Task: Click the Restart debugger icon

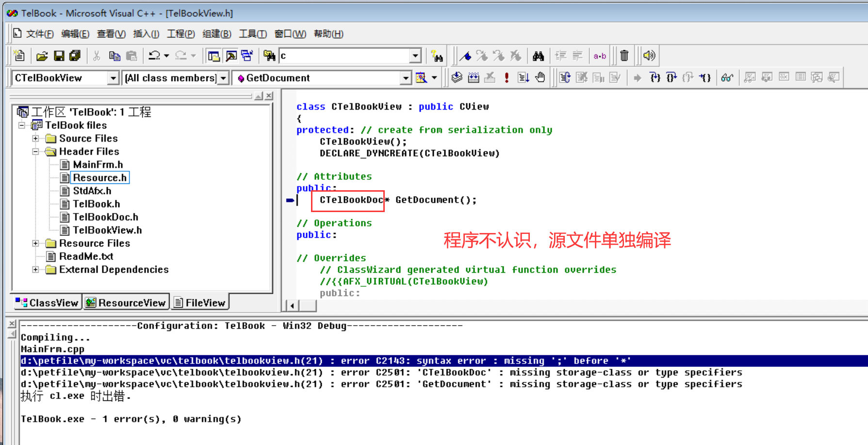Action: [x=565, y=78]
